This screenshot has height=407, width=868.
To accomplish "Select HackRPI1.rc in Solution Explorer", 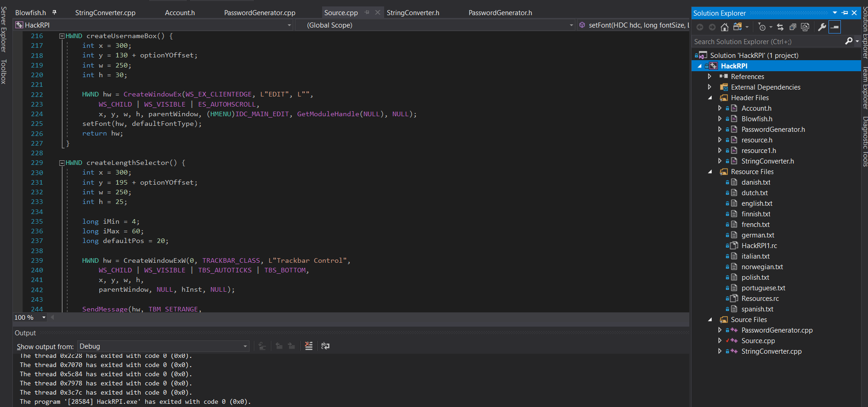I will [759, 246].
